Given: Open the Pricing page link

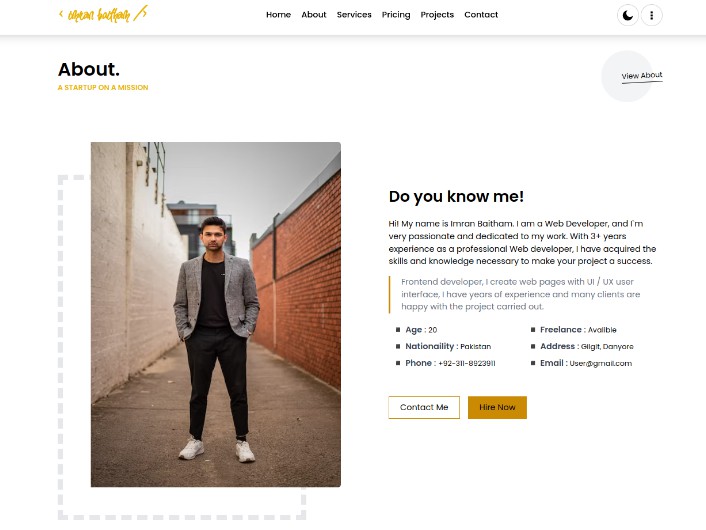Looking at the screenshot, I should pyautogui.click(x=396, y=15).
